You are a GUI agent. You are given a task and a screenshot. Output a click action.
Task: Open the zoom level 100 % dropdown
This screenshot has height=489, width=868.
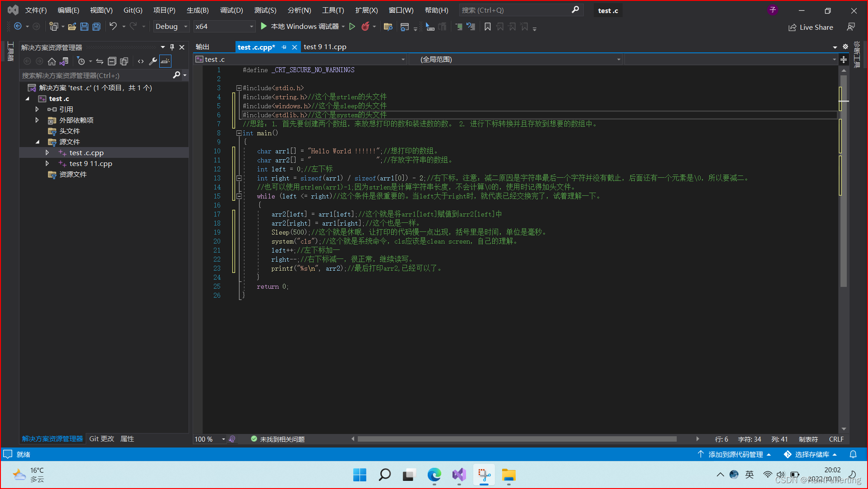[223, 439]
